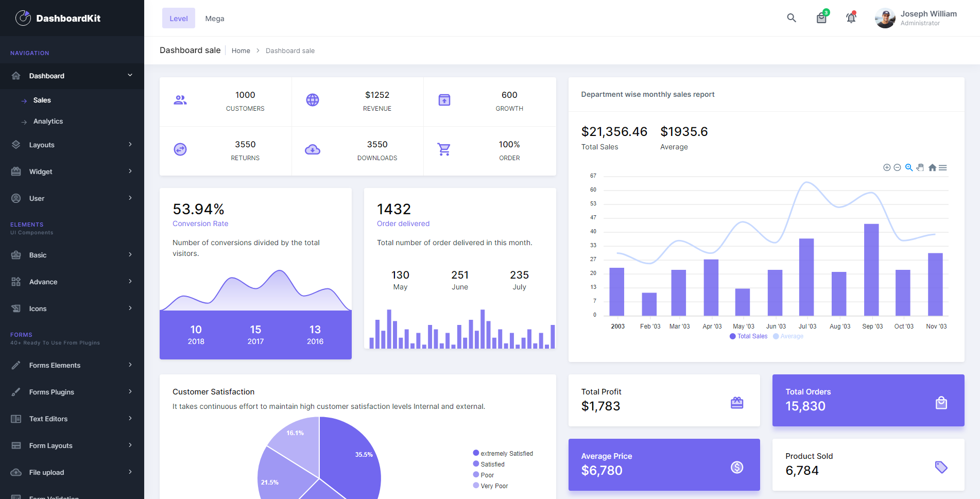Switch to the Mega tab
Screen dimensions: 980x499
[214, 18]
